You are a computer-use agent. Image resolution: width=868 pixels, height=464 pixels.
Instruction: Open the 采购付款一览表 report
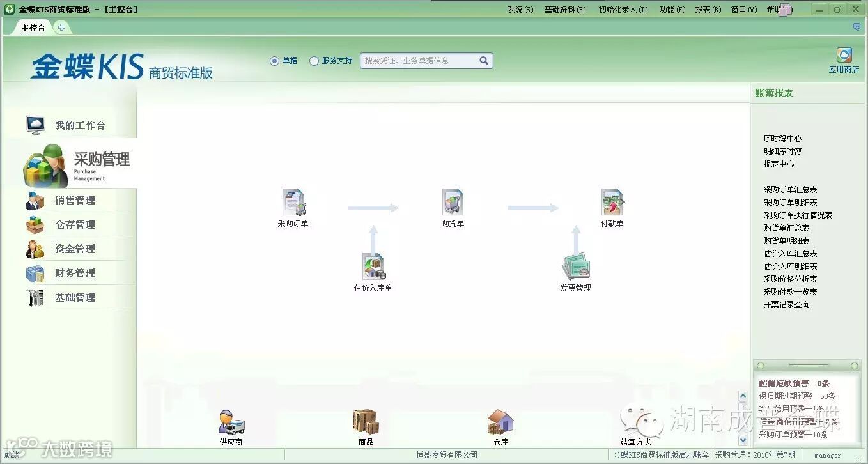coord(790,292)
